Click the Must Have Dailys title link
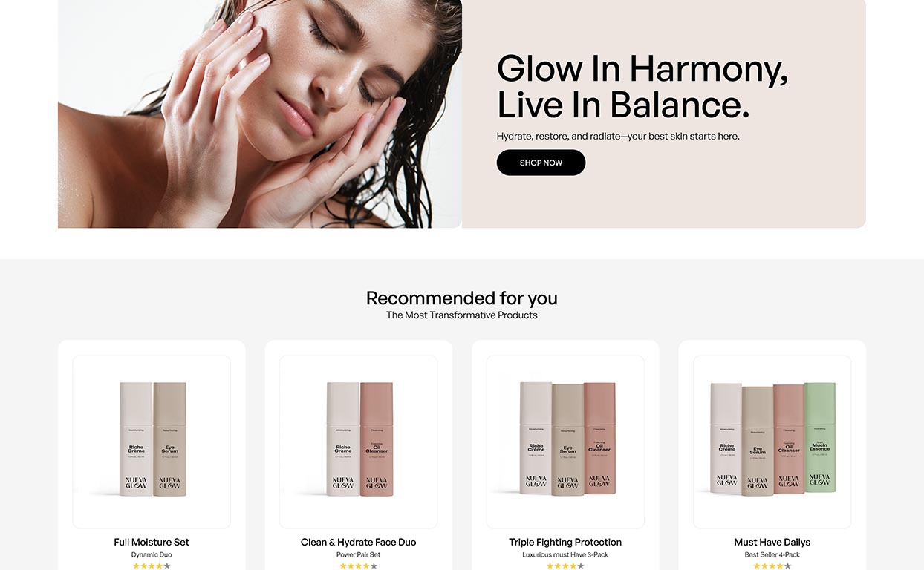 pyautogui.click(x=772, y=543)
